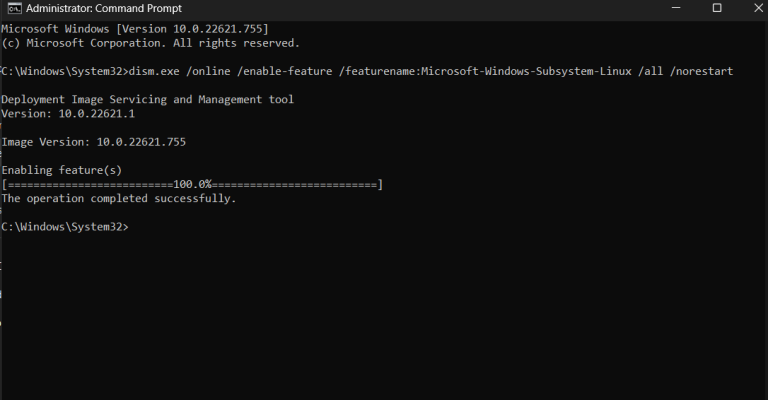Viewport: 768px width, 400px height.
Task: Click the "Version: 10.0.22621.1" output line
Action: [x=71, y=114]
